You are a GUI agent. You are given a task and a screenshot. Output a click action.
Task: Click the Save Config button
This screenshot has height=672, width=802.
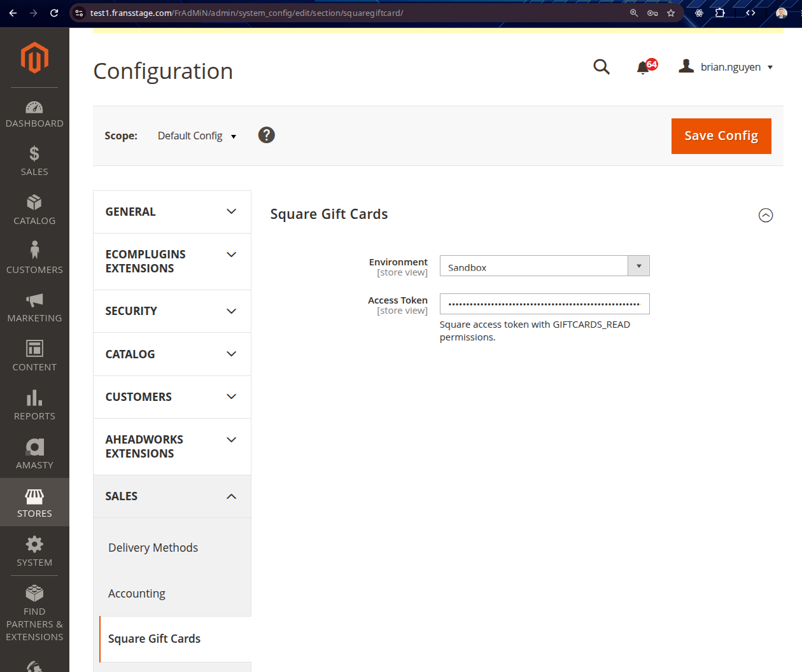pyautogui.click(x=721, y=136)
